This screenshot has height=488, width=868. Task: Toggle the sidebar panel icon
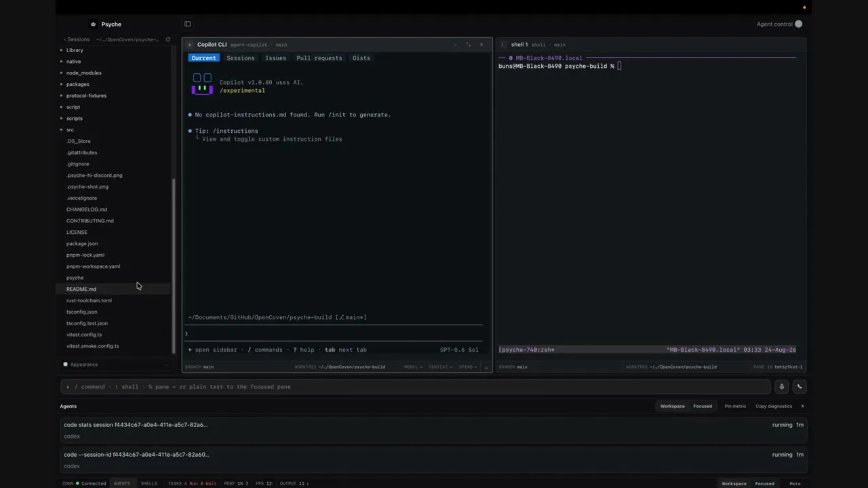click(x=188, y=24)
